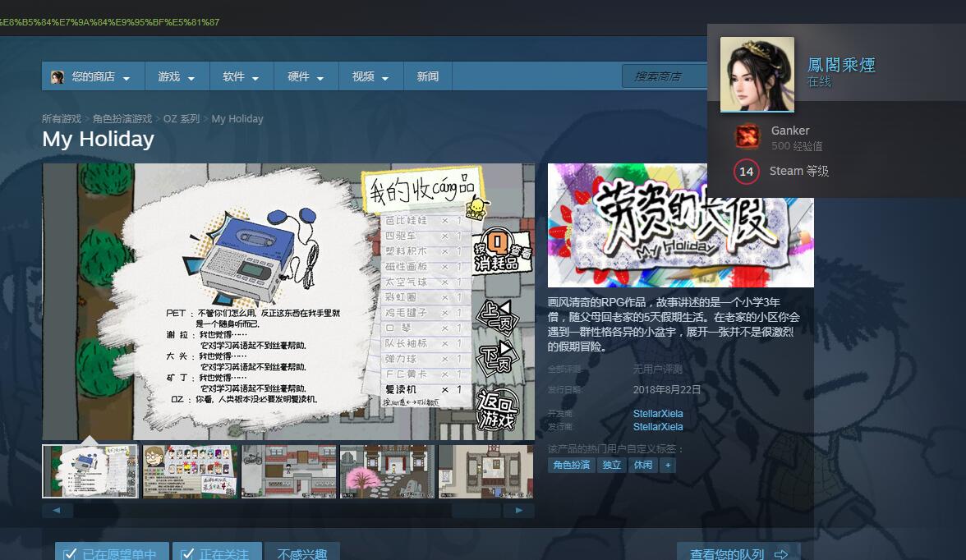Viewport: 966px width, 560px height.
Task: Click the 无用户评测 review text
Action: 657,369
